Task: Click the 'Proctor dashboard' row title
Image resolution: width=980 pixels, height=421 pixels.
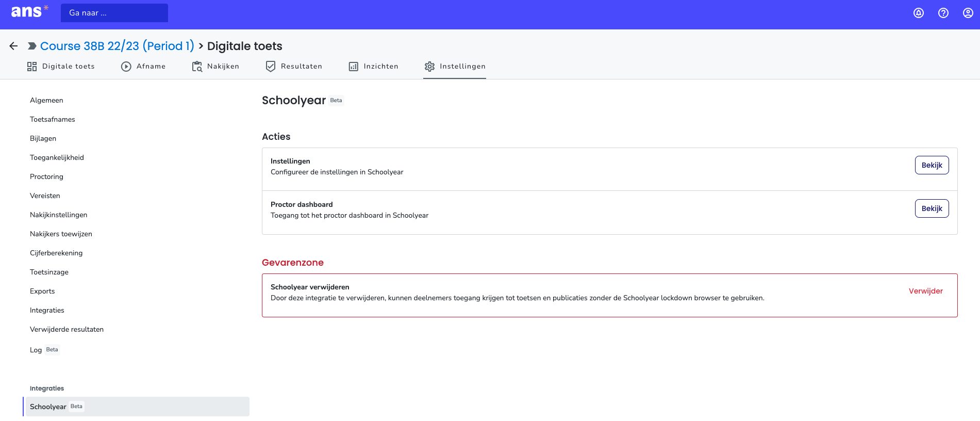Action: [302, 204]
